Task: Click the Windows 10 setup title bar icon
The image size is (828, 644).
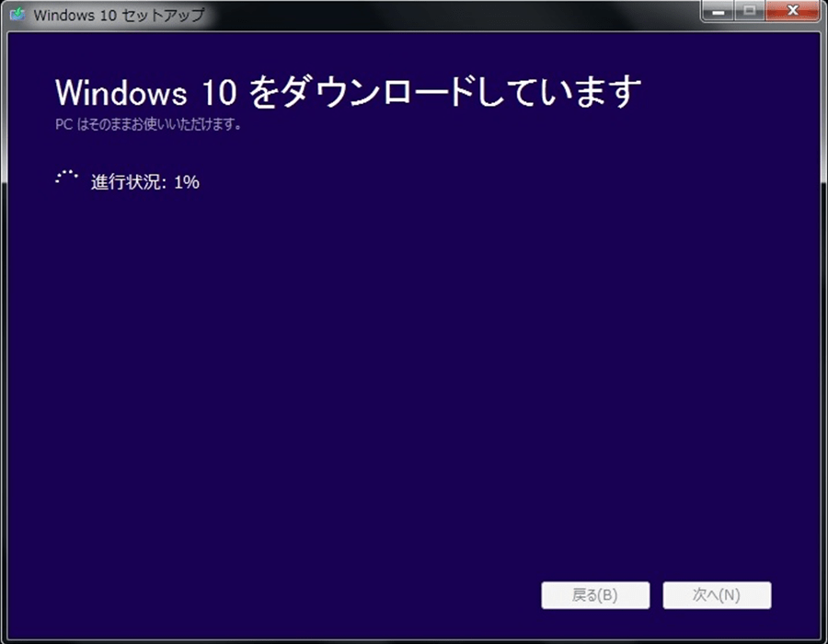Action: [x=17, y=14]
